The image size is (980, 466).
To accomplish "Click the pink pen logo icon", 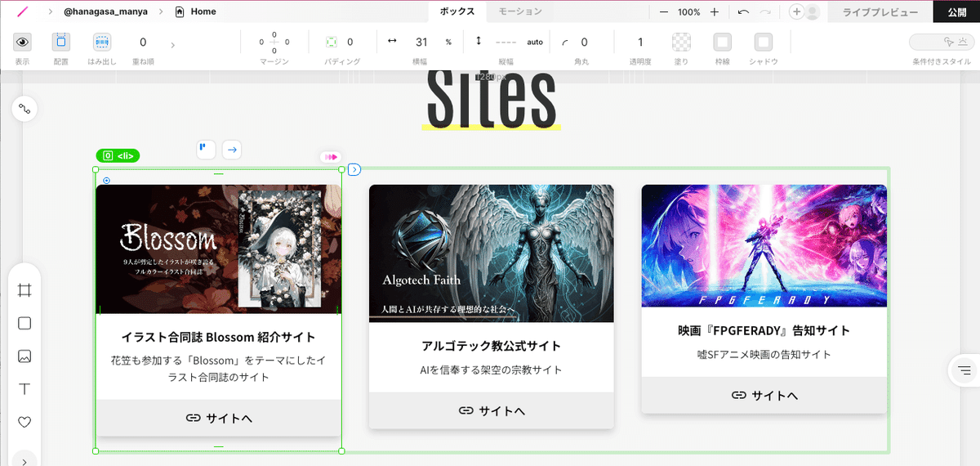I will click(23, 12).
